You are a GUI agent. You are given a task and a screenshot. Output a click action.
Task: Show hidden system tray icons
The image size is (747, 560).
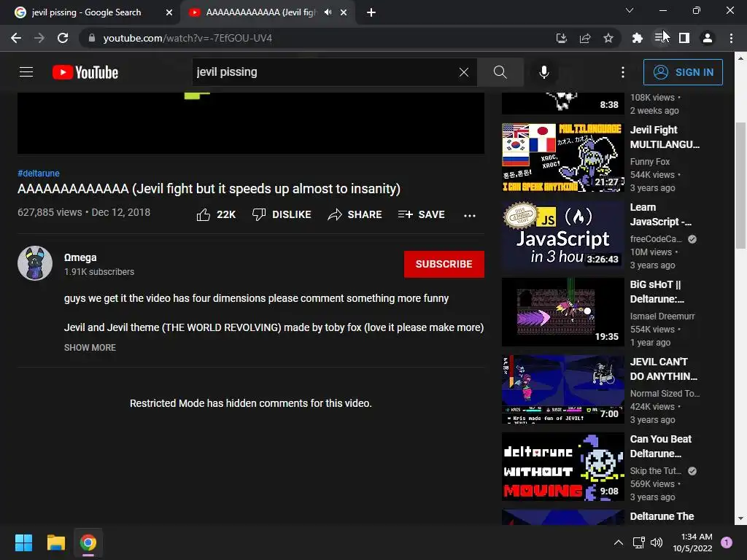click(x=619, y=542)
